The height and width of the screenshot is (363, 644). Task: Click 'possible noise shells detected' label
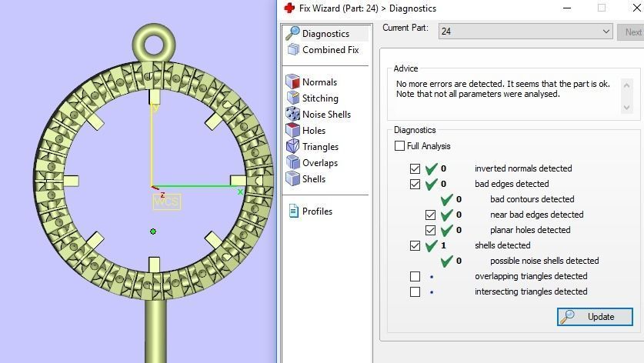pos(544,261)
